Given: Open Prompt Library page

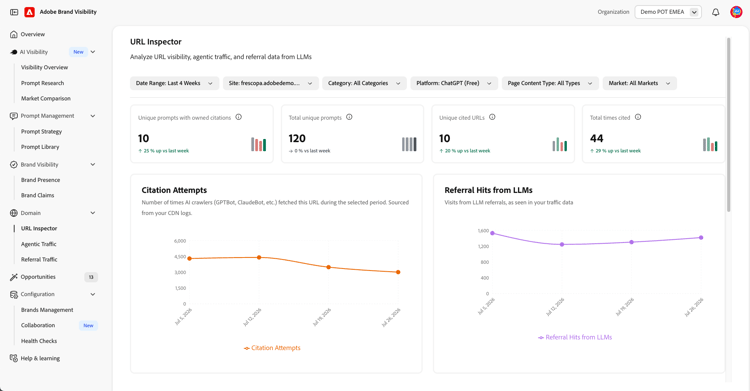Looking at the screenshot, I should pyautogui.click(x=40, y=147).
